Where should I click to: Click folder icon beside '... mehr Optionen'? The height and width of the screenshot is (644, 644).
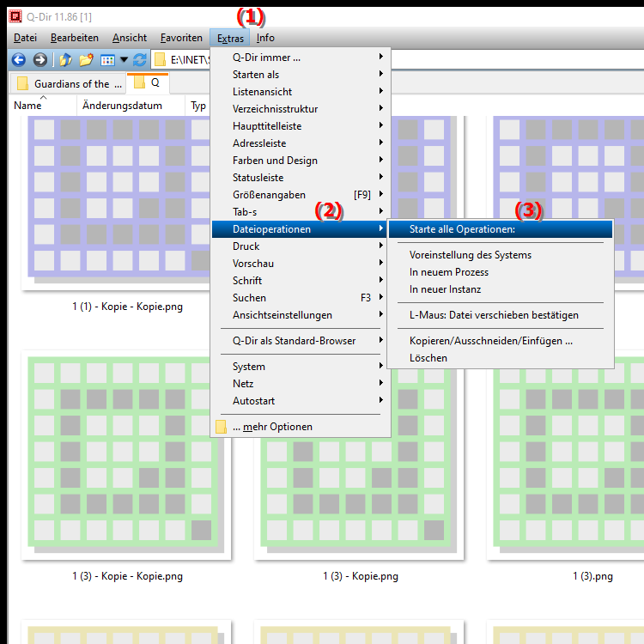point(221,427)
